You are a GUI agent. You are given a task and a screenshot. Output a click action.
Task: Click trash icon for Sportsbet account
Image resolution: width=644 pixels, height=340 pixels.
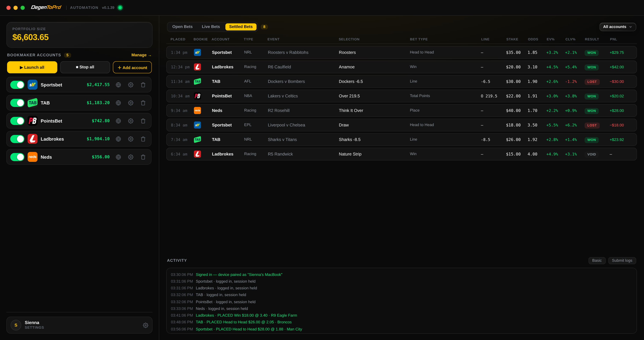[x=143, y=85]
